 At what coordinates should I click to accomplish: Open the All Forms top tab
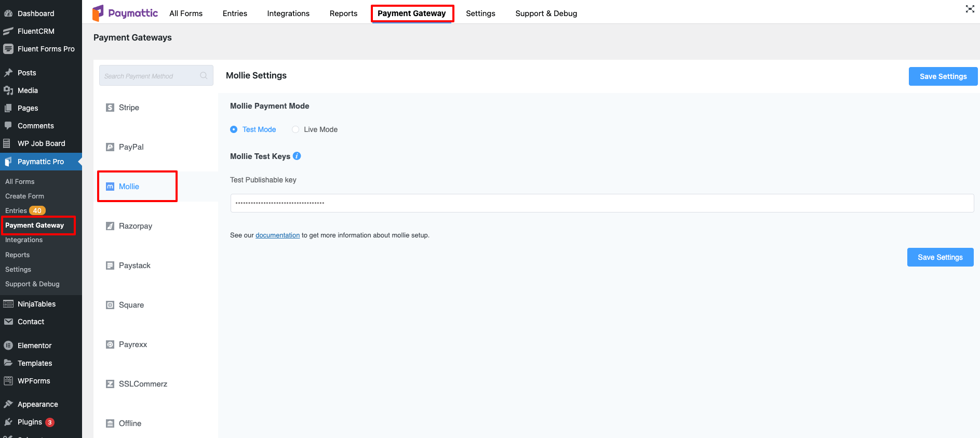[186, 14]
